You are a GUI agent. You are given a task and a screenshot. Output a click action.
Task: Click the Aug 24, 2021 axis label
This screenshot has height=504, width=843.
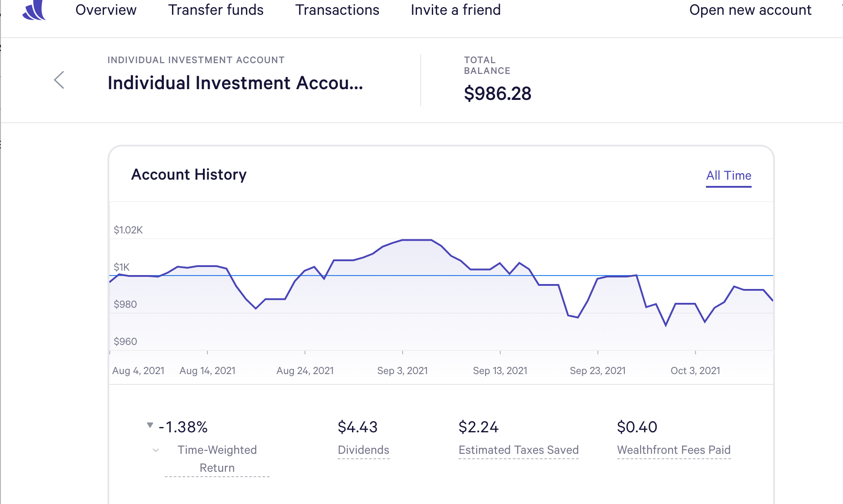[x=305, y=371]
